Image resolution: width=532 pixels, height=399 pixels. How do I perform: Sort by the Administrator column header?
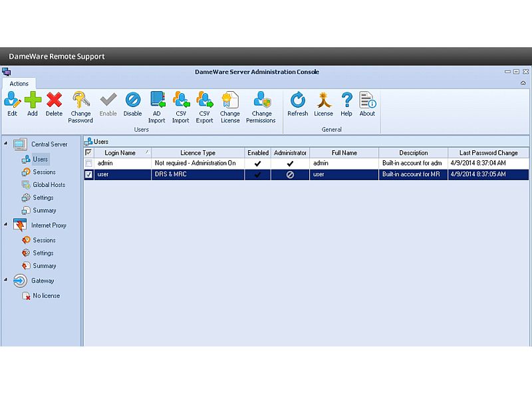290,153
